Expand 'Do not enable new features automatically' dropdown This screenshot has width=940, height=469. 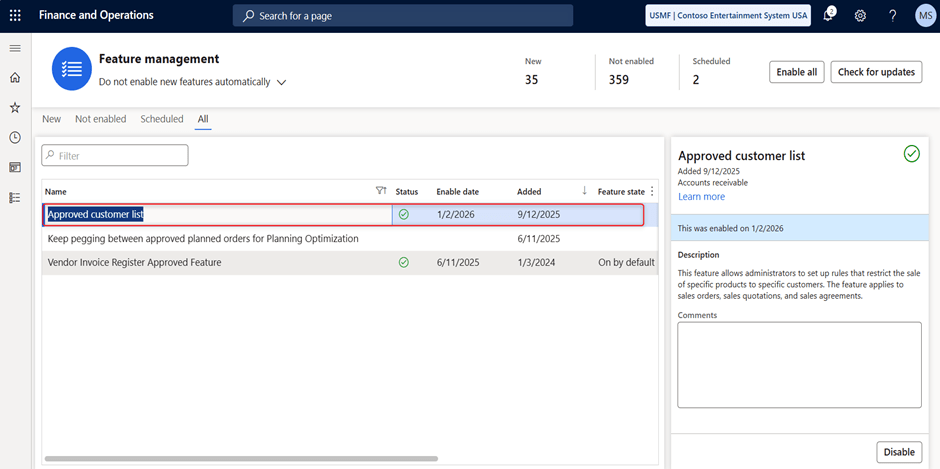click(x=281, y=83)
